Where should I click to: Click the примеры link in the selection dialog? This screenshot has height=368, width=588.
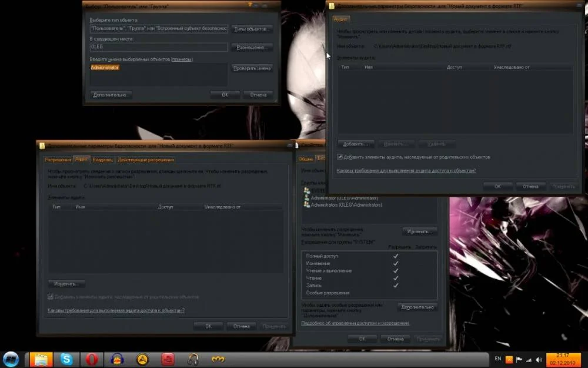pyautogui.click(x=182, y=59)
